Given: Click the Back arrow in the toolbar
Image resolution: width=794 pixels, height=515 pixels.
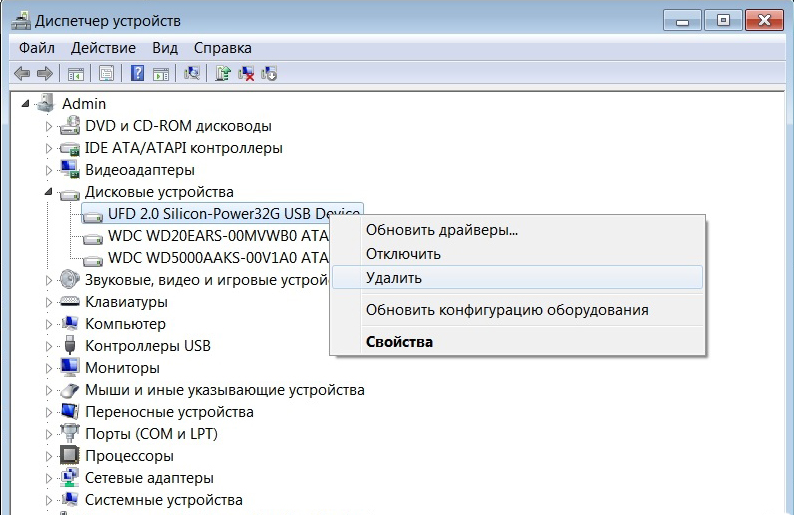Looking at the screenshot, I should point(22,74).
